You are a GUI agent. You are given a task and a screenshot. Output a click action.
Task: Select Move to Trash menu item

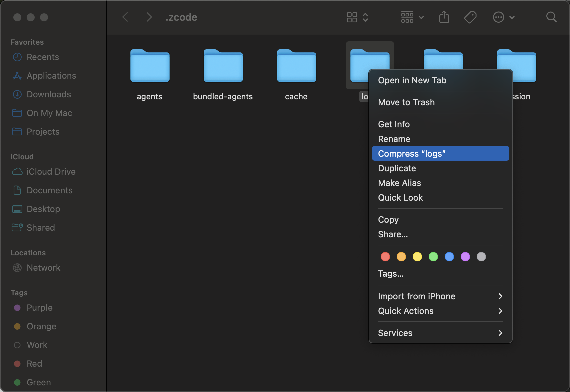point(406,102)
